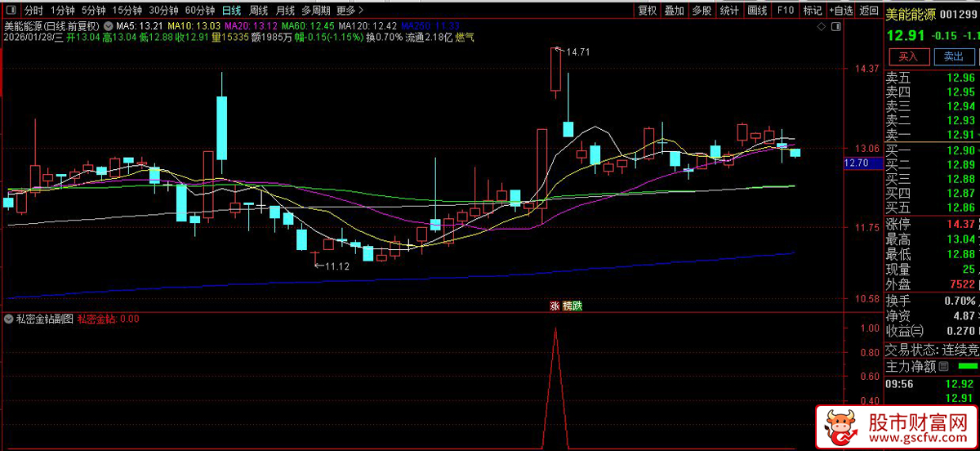980x451 pixels.
Task: Click the 最高 13.04 row
Action: [x=931, y=239]
